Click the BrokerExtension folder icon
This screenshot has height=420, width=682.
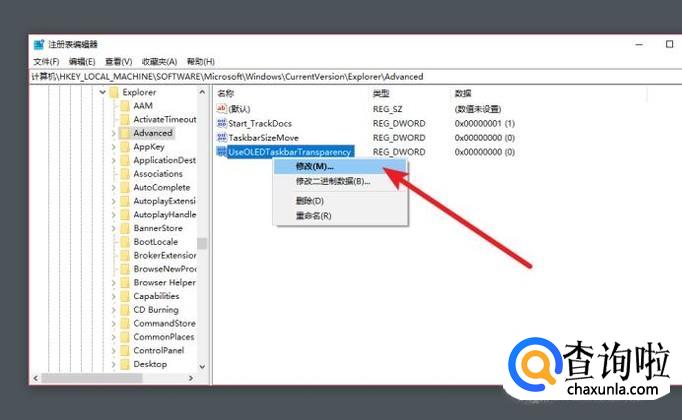[125, 255]
